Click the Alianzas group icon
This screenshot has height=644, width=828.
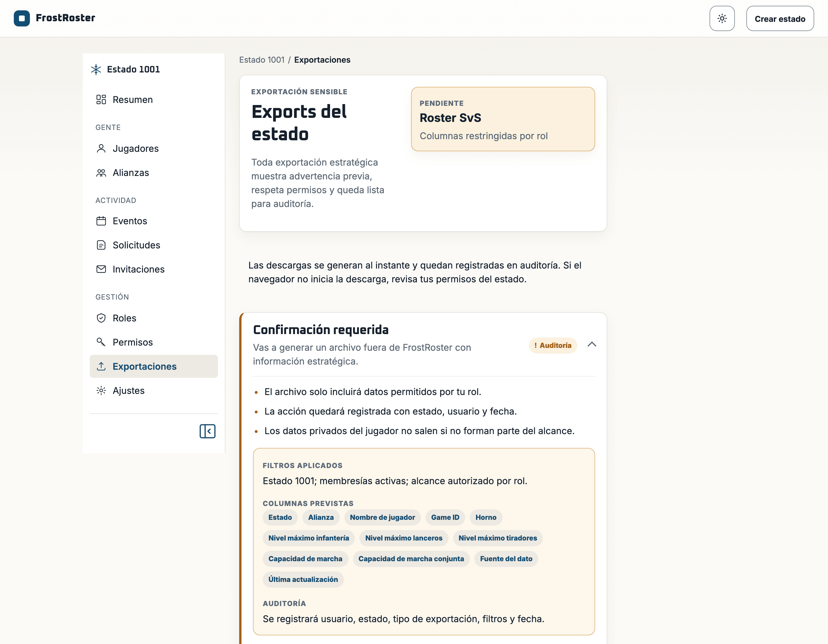101,172
